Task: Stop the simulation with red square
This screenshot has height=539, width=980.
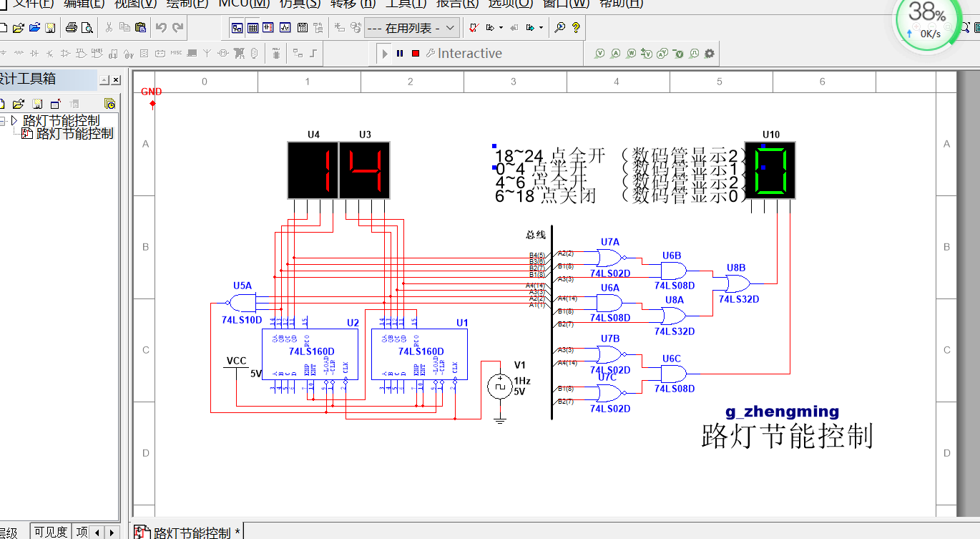Action: (x=416, y=54)
